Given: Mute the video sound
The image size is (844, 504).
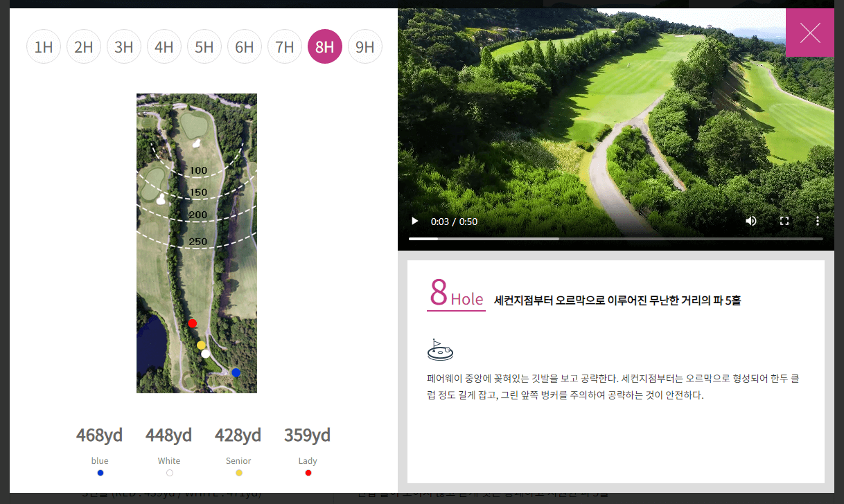Looking at the screenshot, I should point(750,220).
